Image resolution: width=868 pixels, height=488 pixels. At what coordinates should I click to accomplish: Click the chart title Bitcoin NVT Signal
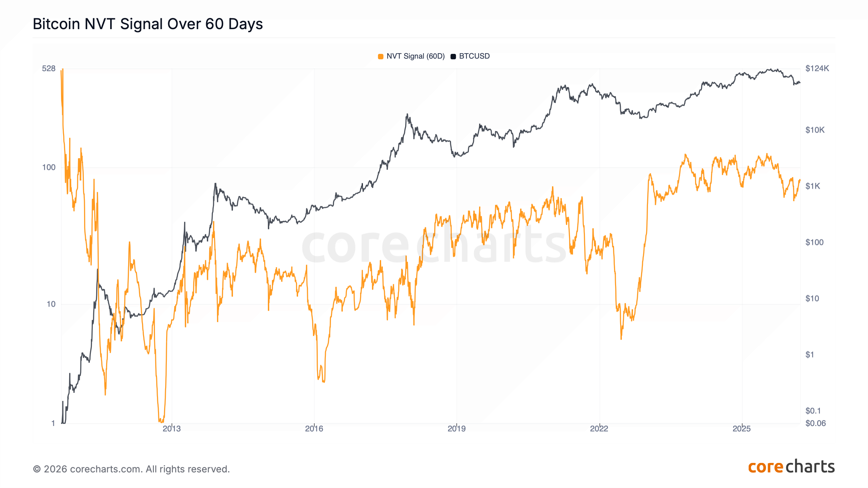tap(147, 24)
